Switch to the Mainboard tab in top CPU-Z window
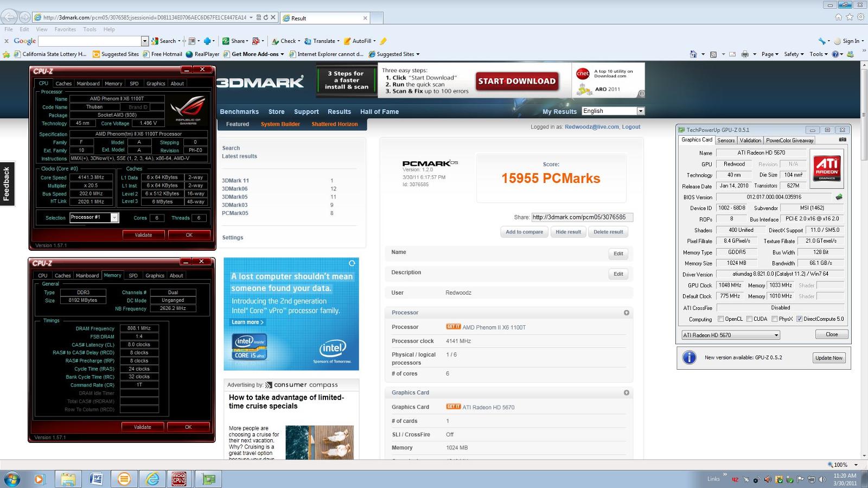 point(88,84)
